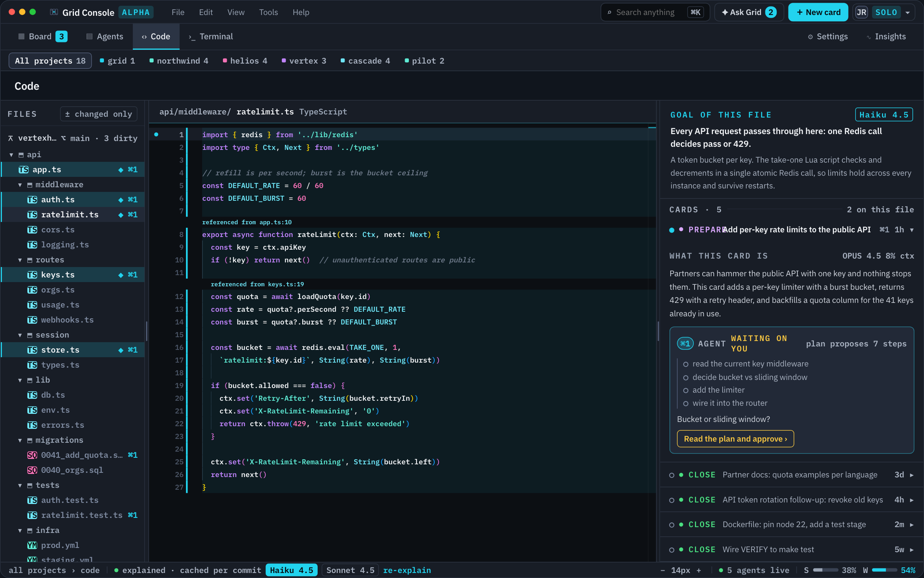Collapse the migrations folder

point(20,440)
